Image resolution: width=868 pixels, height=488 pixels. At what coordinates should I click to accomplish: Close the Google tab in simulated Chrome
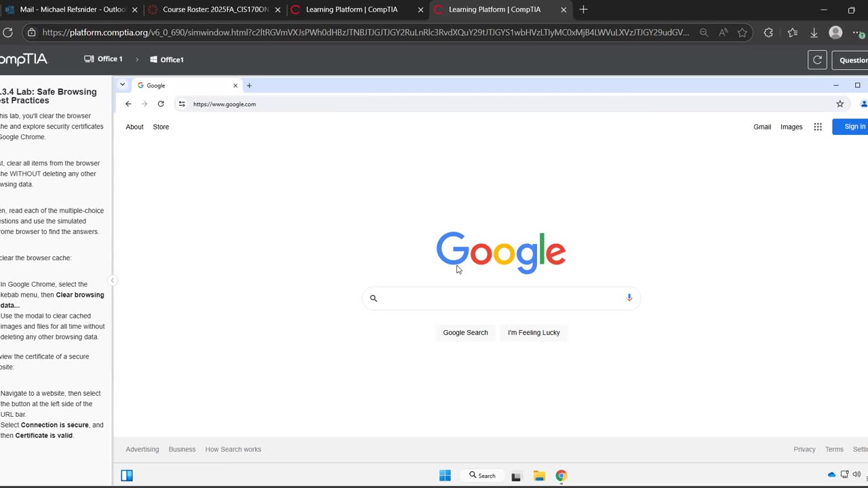click(235, 85)
